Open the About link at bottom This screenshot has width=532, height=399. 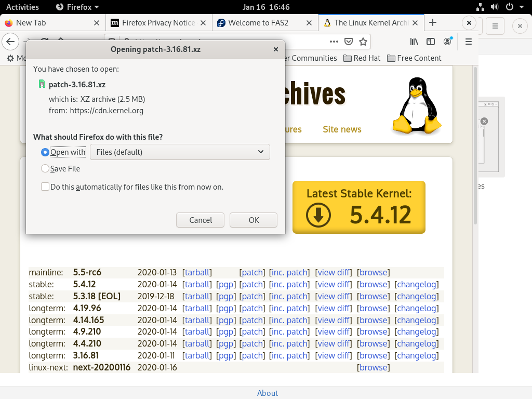[x=268, y=393]
